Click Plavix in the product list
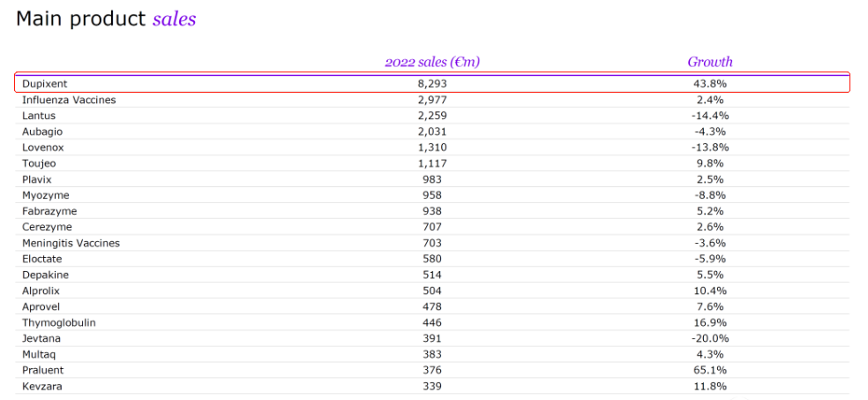 pyautogui.click(x=39, y=179)
